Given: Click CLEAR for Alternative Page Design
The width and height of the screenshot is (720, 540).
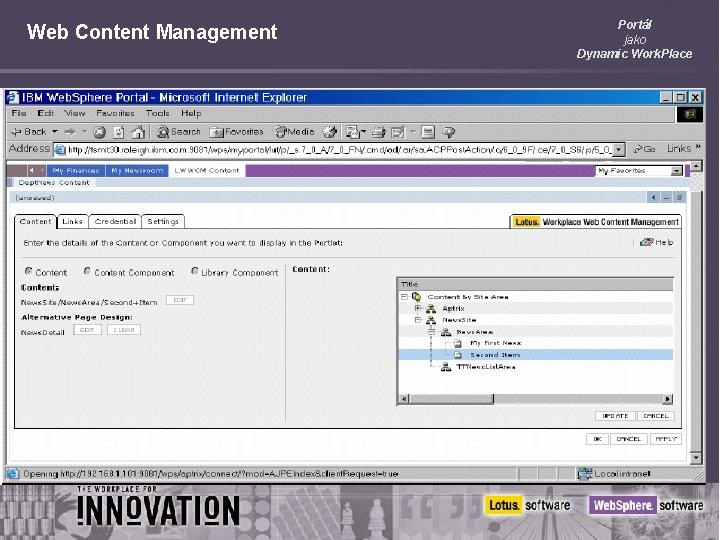Looking at the screenshot, I should (x=124, y=330).
